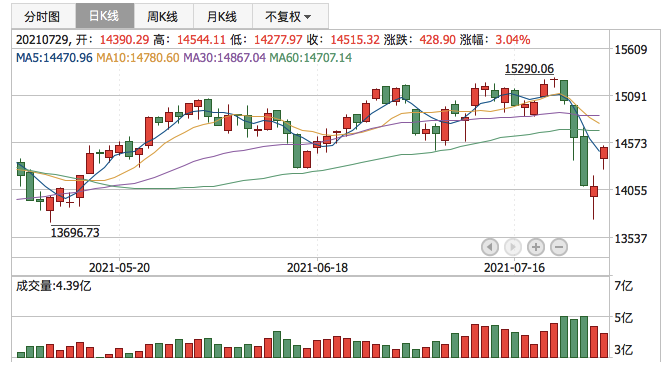The image size is (671, 367).
Task: Select the MA10:14780.60 indicator label
Action: click(138, 58)
